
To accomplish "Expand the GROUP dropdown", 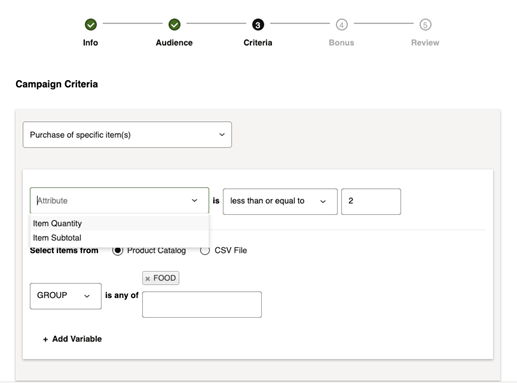I will coord(66,296).
